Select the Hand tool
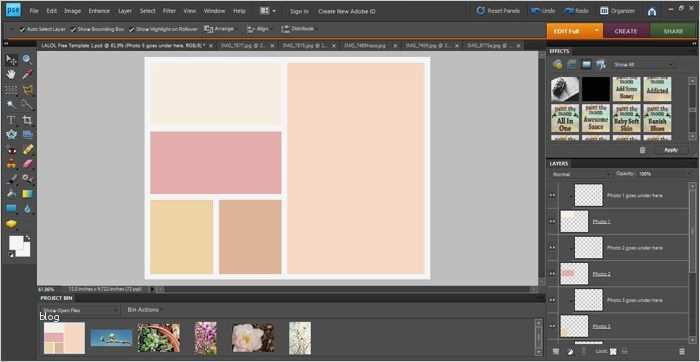Viewport: 700px width, 362px height. (11, 75)
